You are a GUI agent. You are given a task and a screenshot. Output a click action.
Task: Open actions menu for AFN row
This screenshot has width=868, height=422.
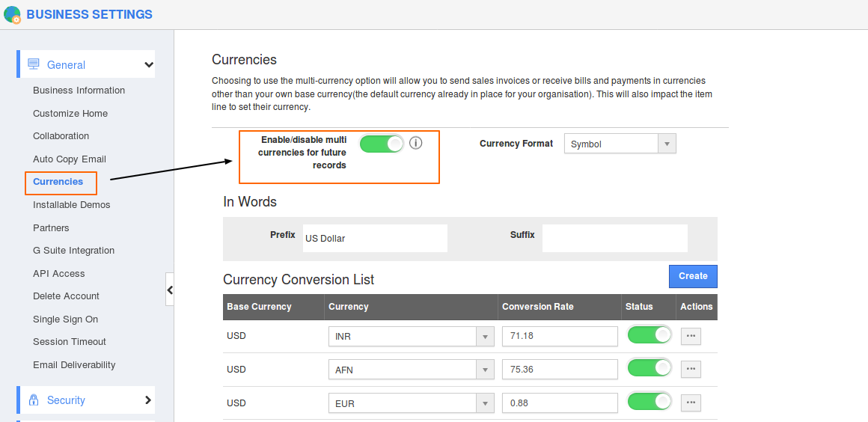tap(691, 370)
